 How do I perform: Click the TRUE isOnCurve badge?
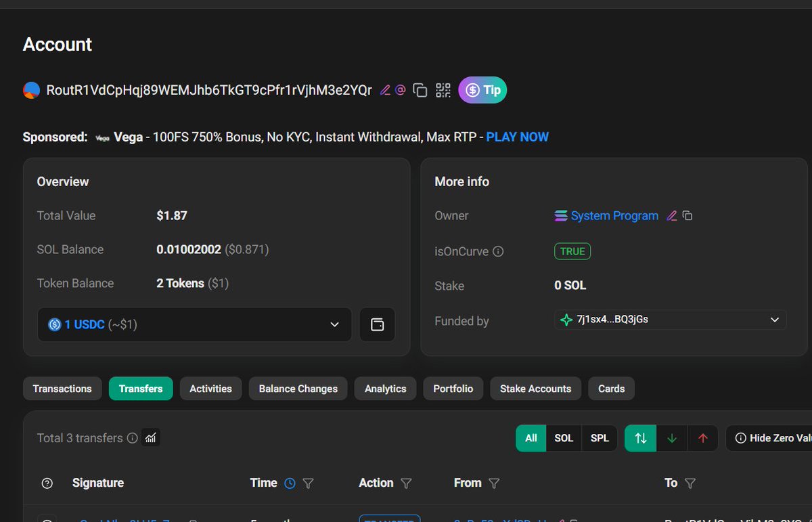[572, 251]
